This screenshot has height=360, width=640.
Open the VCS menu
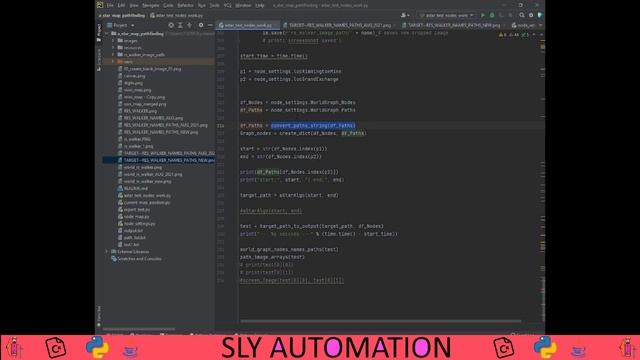click(x=228, y=5)
